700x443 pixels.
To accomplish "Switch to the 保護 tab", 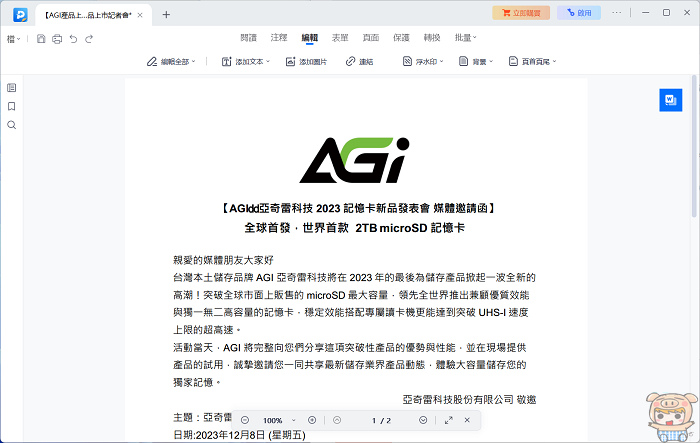I will 401,38.
